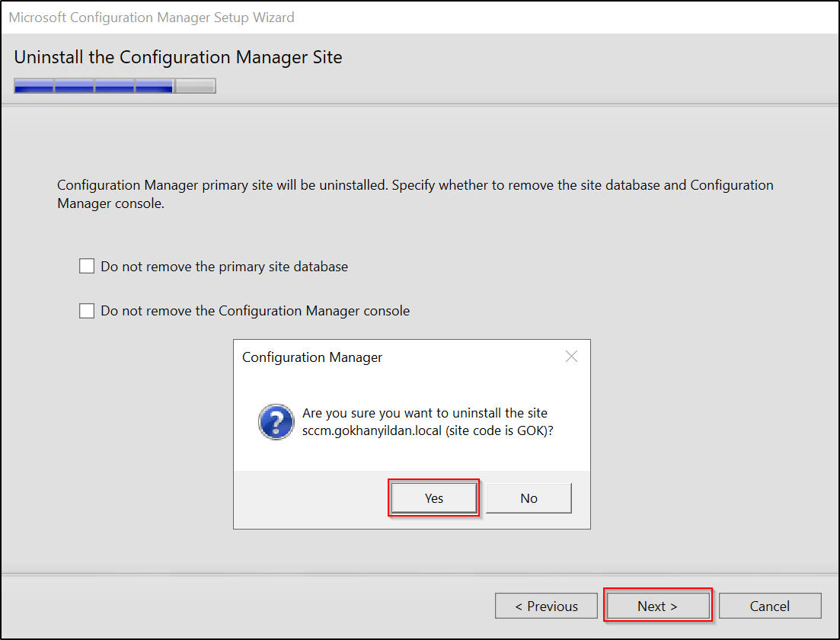Click the primary site uninstall description text
The image size is (840, 640).
(415, 194)
